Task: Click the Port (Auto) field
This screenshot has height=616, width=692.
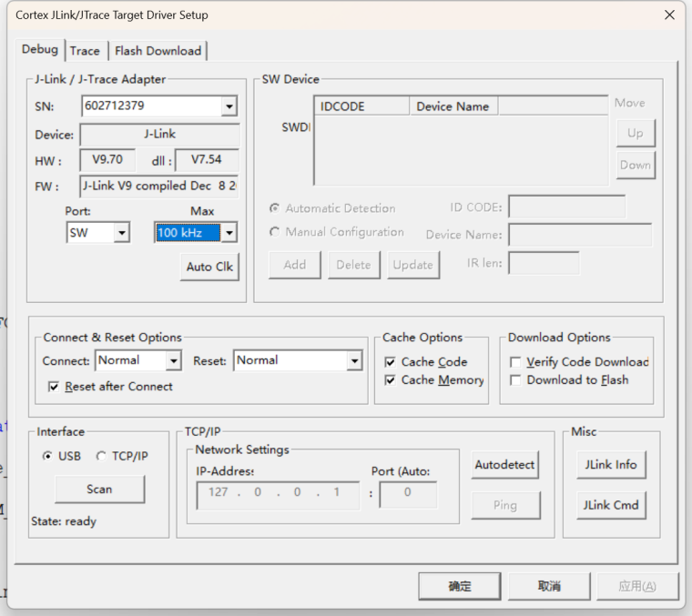Action: click(408, 495)
